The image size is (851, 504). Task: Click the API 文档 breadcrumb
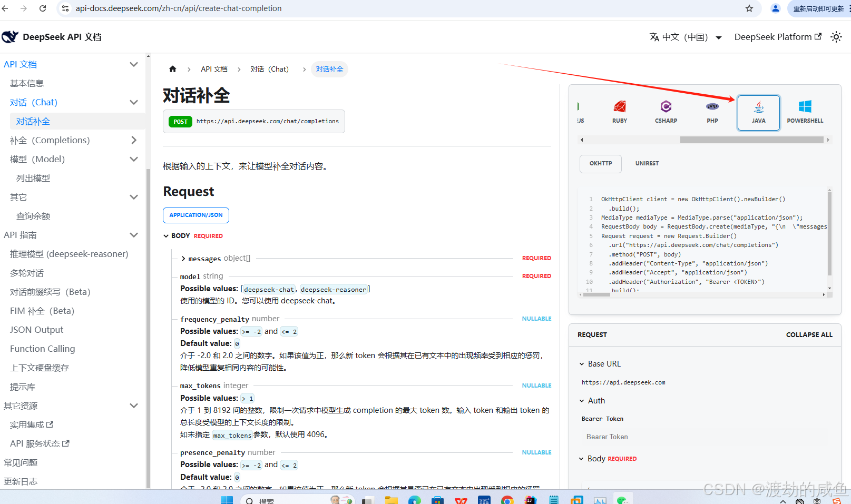[214, 69]
